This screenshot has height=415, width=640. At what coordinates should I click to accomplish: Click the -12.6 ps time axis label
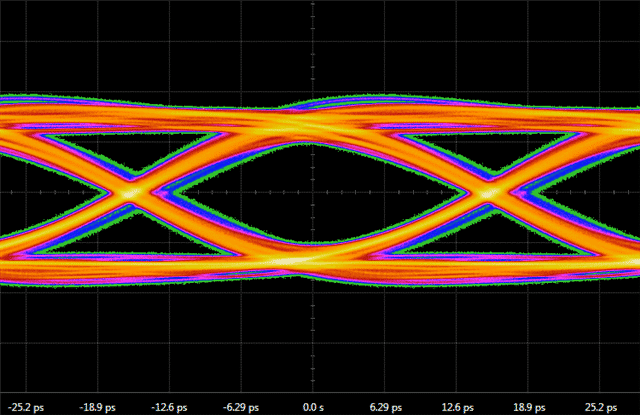click(169, 407)
